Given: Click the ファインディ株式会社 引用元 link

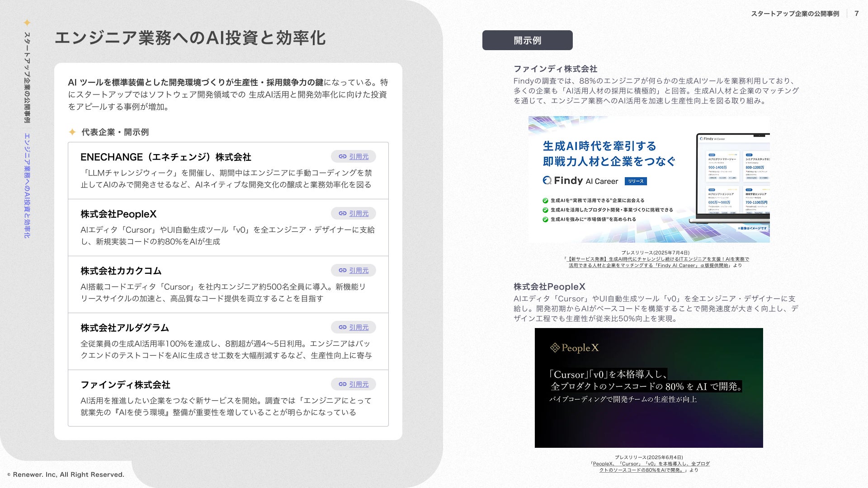Looking at the screenshot, I should 359,384.
